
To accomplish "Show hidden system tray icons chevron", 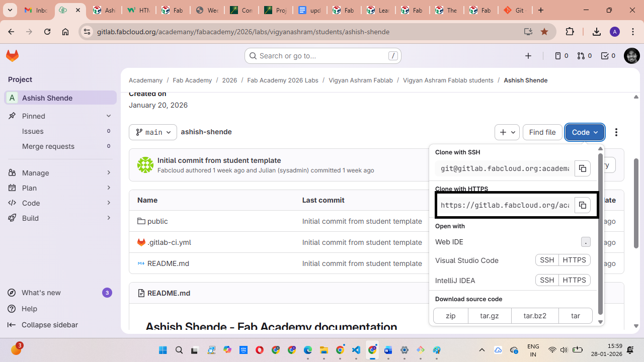I will point(481,350).
